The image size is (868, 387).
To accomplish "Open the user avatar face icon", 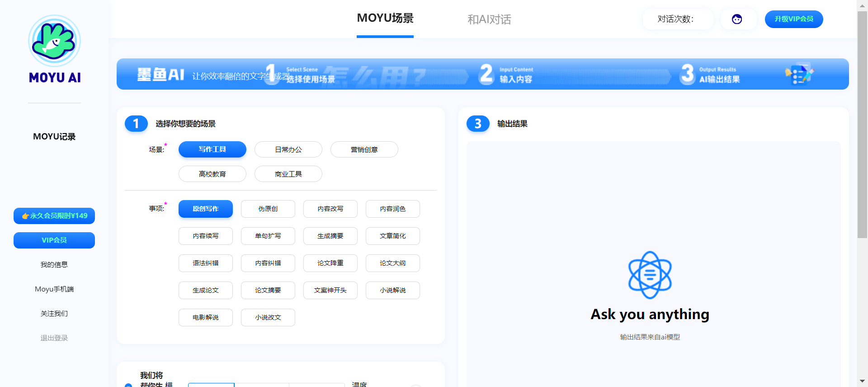I will [x=737, y=19].
